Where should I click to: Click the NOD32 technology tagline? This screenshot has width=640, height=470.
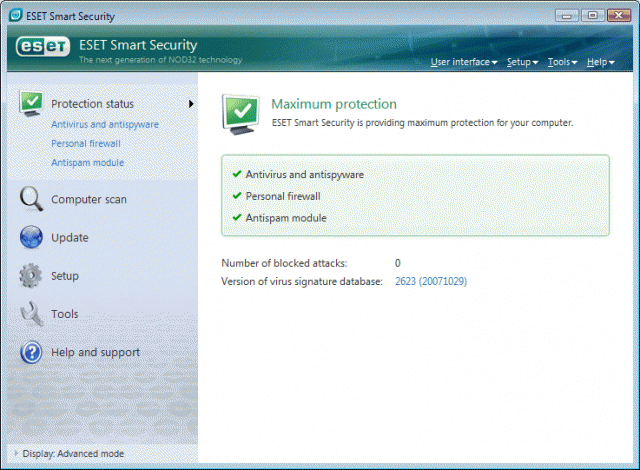coord(160,60)
